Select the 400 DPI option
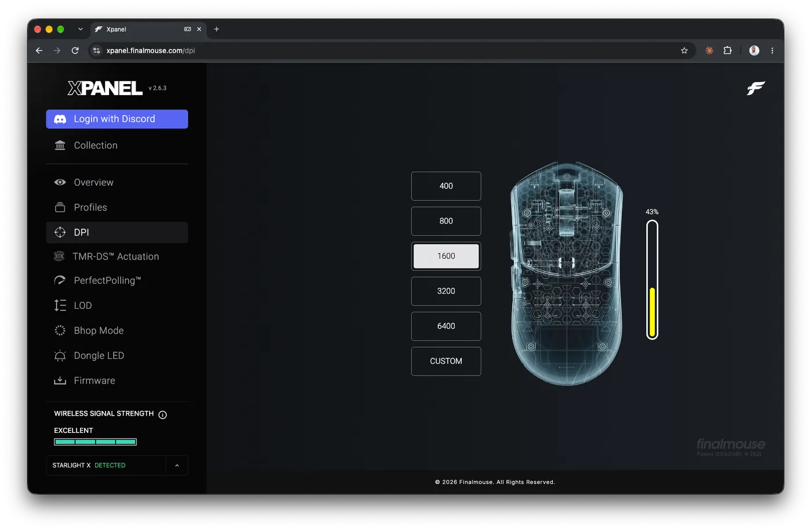This screenshot has height=531, width=812. (446, 186)
